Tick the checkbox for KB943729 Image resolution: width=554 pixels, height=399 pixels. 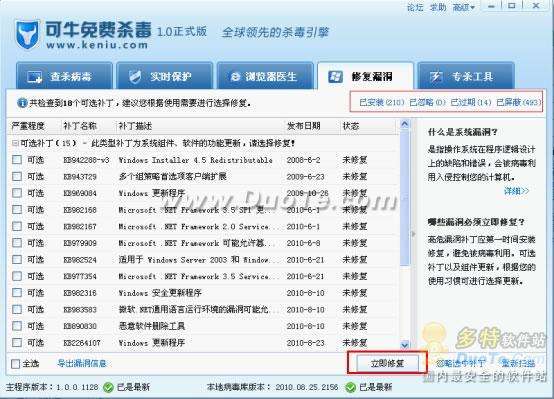(x=17, y=176)
